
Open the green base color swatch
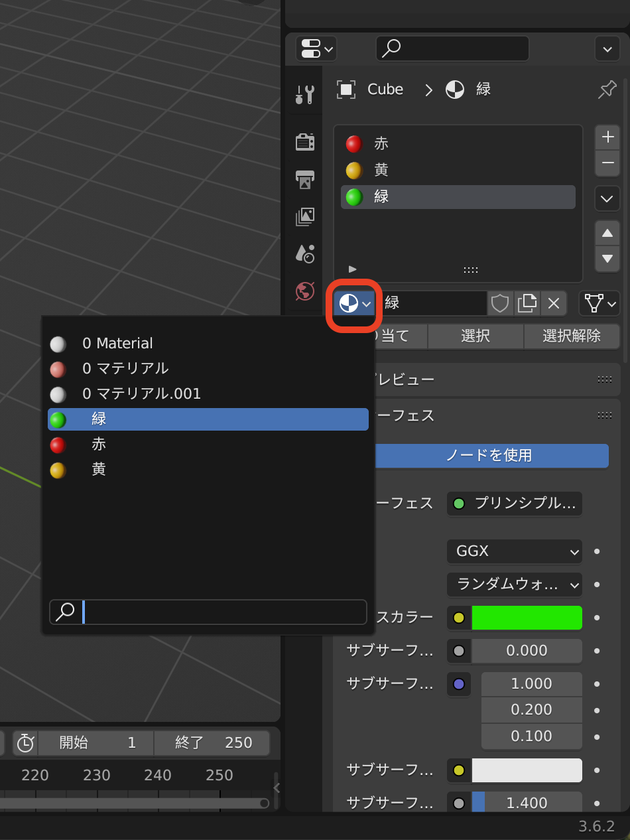click(x=527, y=618)
